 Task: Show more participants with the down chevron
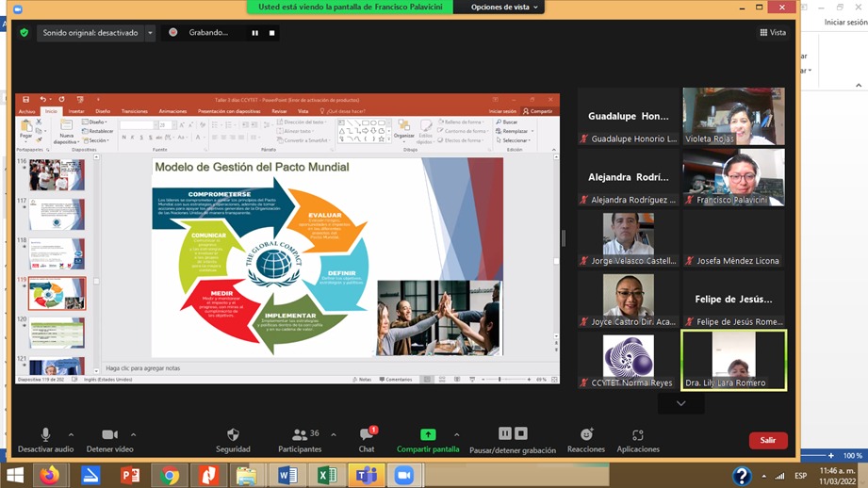680,403
